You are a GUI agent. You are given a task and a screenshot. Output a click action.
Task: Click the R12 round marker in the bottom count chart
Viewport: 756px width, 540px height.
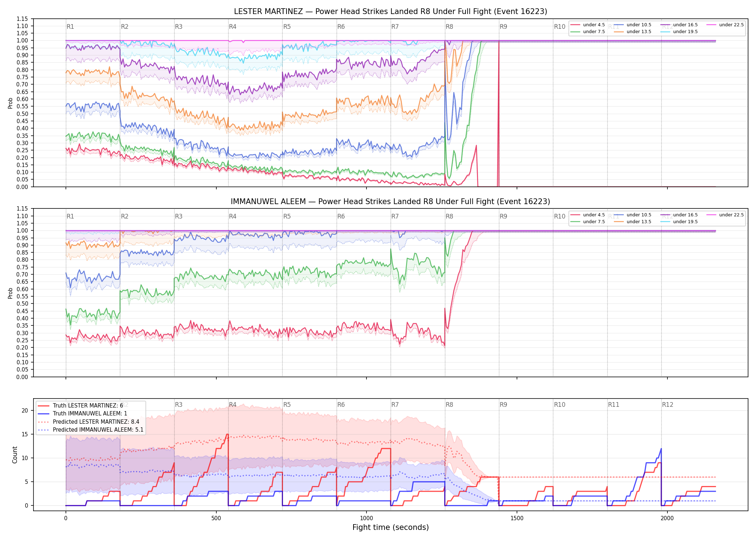tap(667, 405)
